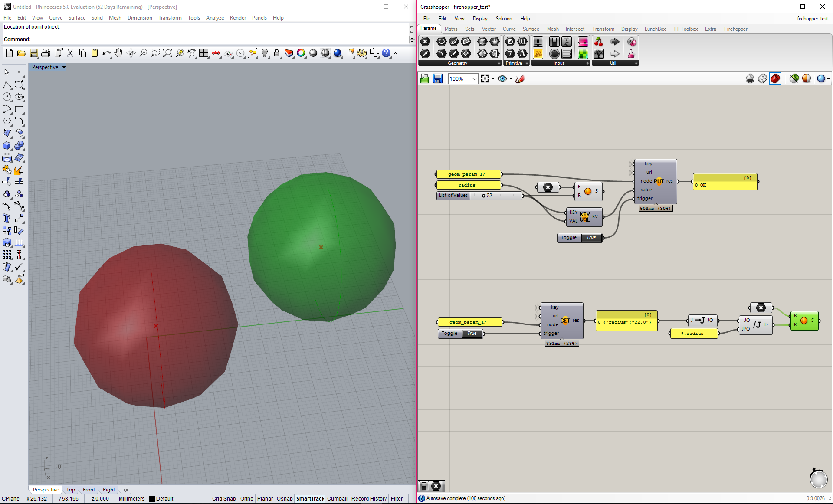Click the Open file folder icon in Rhino
This screenshot has height=504, width=833.
coord(21,53)
